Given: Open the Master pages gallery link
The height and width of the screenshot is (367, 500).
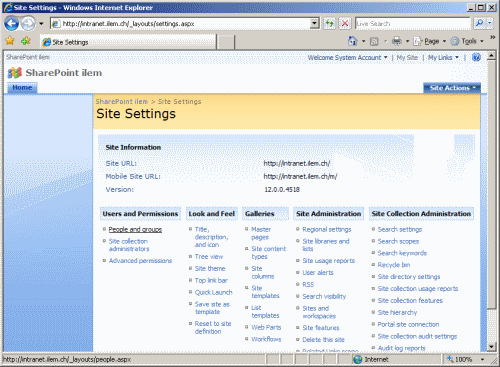Looking at the screenshot, I should click(x=261, y=233).
